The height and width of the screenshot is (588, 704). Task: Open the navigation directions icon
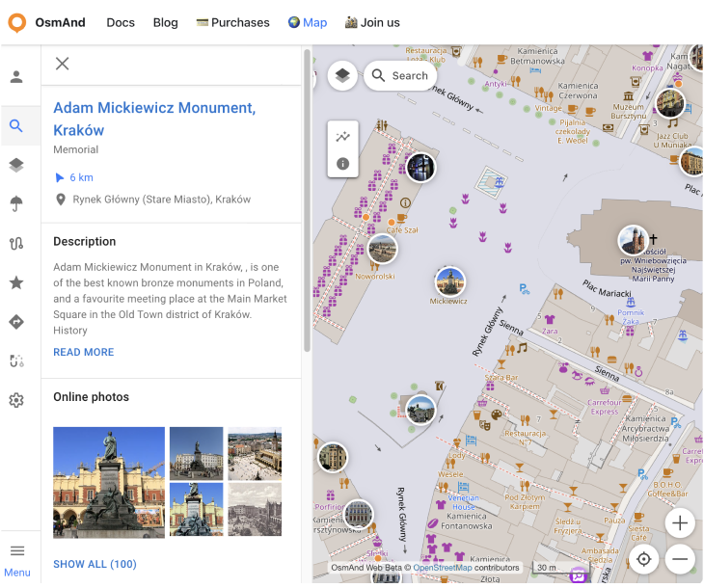pyautogui.click(x=16, y=322)
